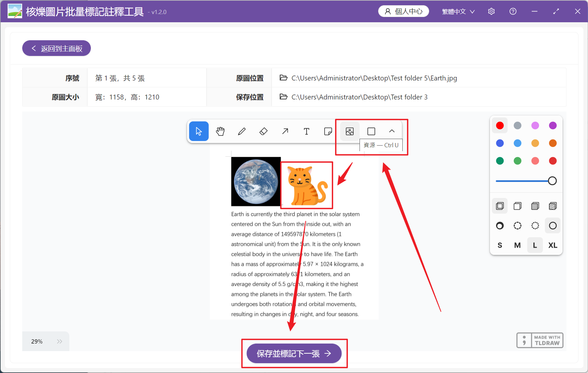Click the app logo icon

pos(15,11)
